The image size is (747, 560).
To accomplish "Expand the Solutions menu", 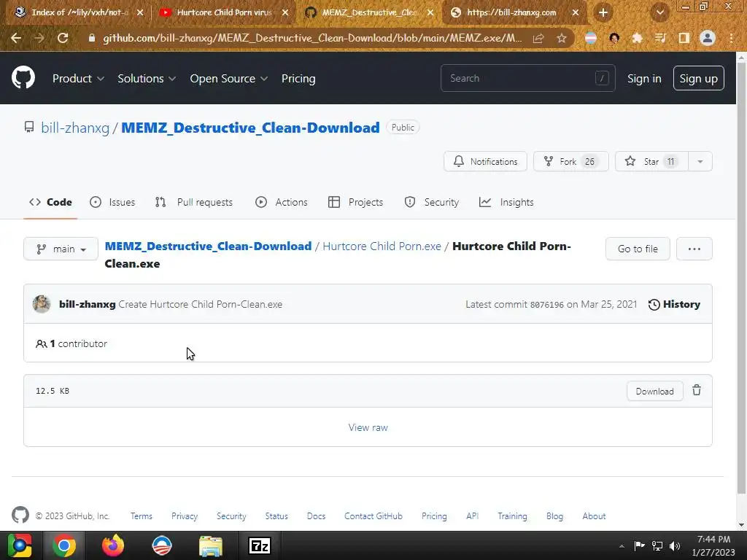I will 147,79.
